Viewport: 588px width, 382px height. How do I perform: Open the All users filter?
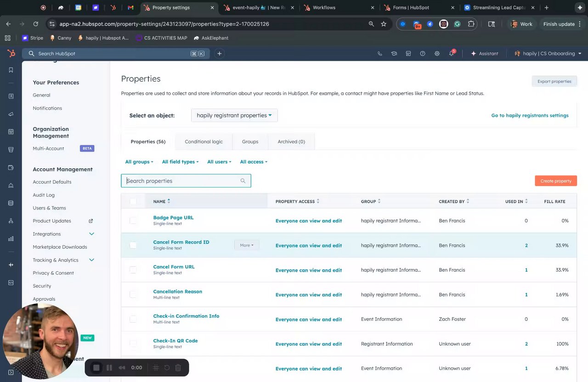click(x=219, y=162)
